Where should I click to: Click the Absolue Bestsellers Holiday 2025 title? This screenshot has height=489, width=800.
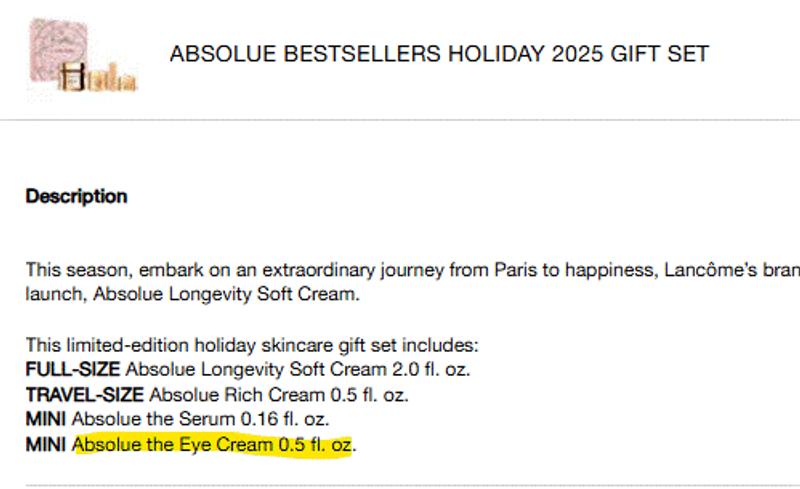click(x=439, y=55)
